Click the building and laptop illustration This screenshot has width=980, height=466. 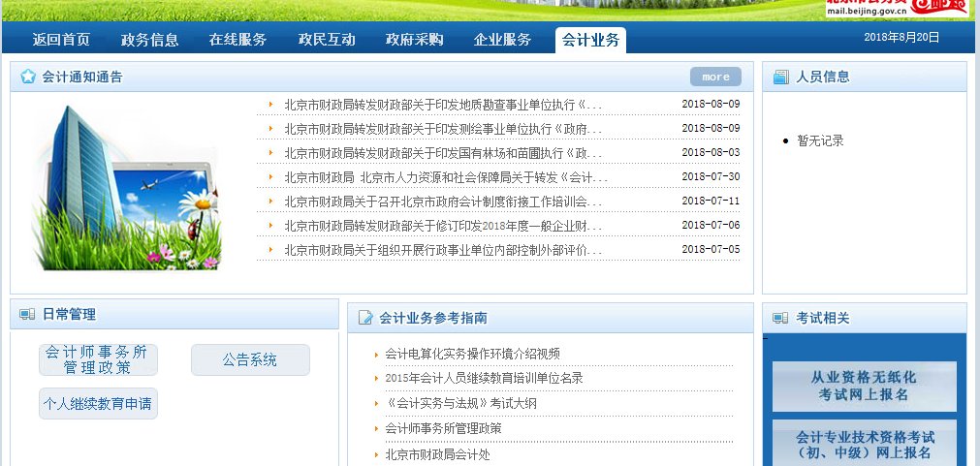click(x=127, y=188)
